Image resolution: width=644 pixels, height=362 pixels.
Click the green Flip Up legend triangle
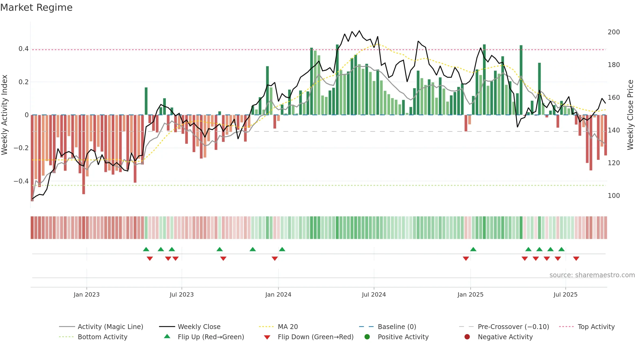tap(167, 336)
